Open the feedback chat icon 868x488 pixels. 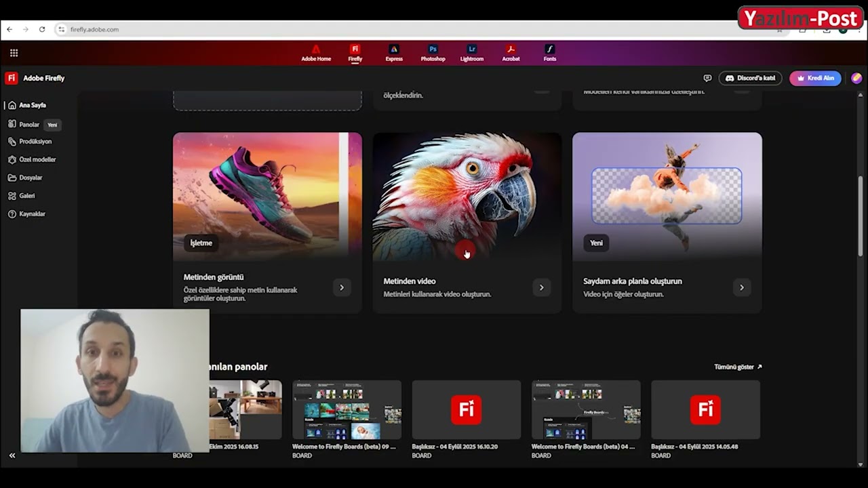click(707, 78)
